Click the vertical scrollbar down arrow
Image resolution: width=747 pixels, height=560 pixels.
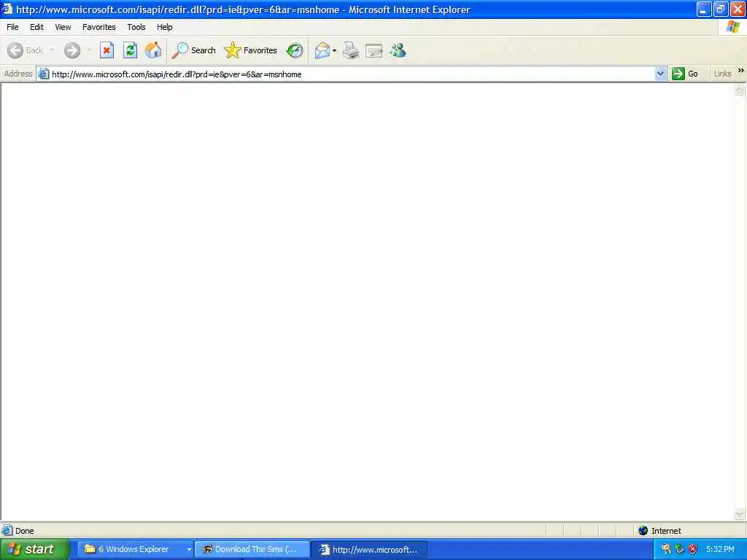coord(740,513)
